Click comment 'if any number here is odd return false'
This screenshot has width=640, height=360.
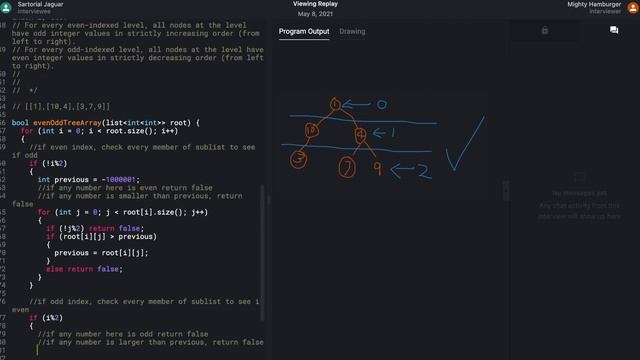(x=123, y=334)
